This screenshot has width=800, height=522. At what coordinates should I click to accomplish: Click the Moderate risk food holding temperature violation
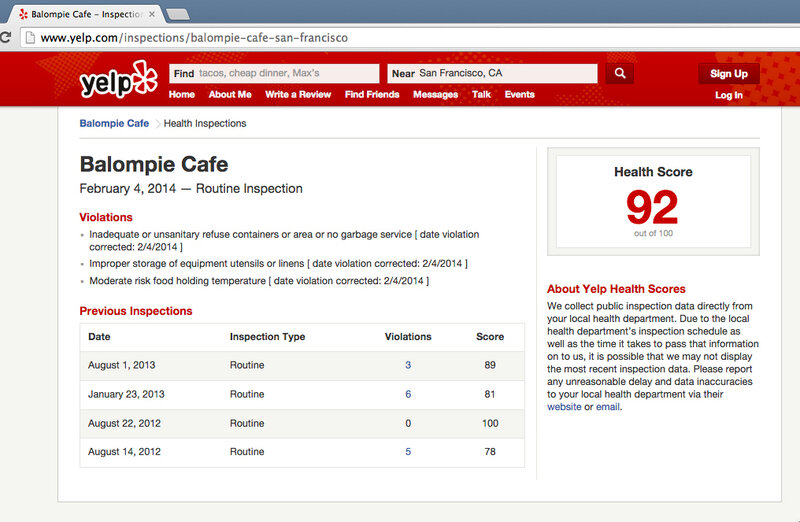(259, 281)
